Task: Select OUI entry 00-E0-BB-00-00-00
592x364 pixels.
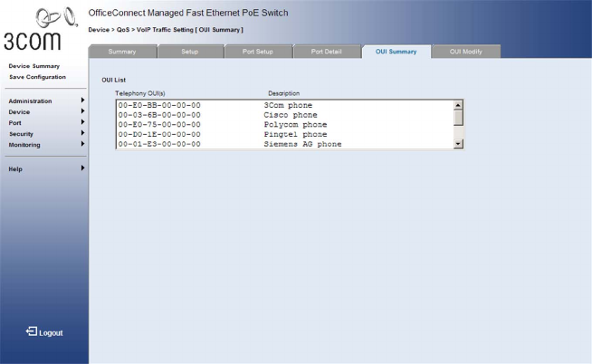Action: pyautogui.click(x=159, y=105)
